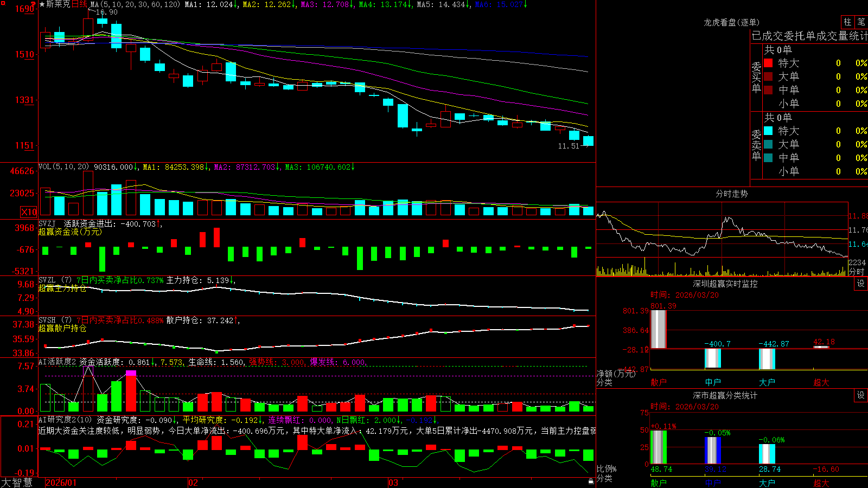The height and width of the screenshot is (488, 868).
Task: Click the 散户 +0.11% bar in classification stats
Action: pos(658,447)
